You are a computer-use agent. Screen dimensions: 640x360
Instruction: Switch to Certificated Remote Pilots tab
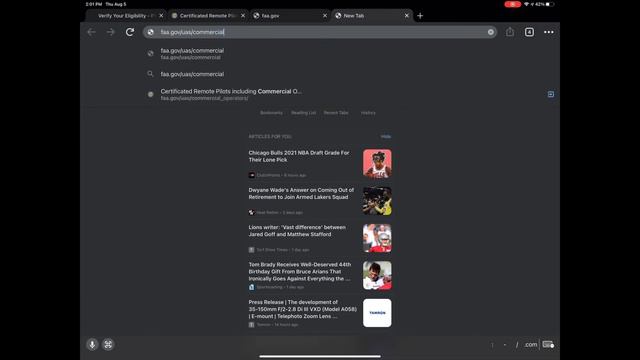click(x=208, y=16)
